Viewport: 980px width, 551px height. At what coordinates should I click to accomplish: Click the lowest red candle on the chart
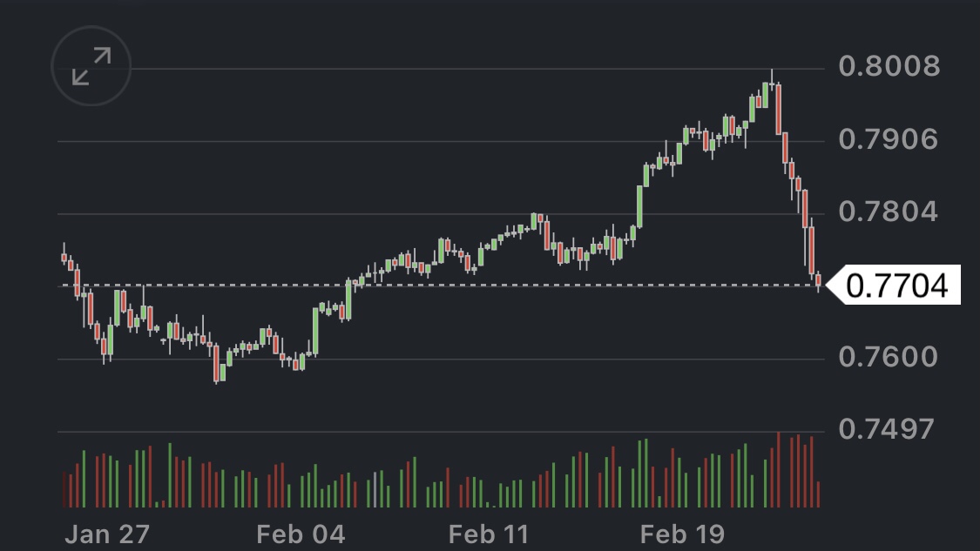pos(216,363)
